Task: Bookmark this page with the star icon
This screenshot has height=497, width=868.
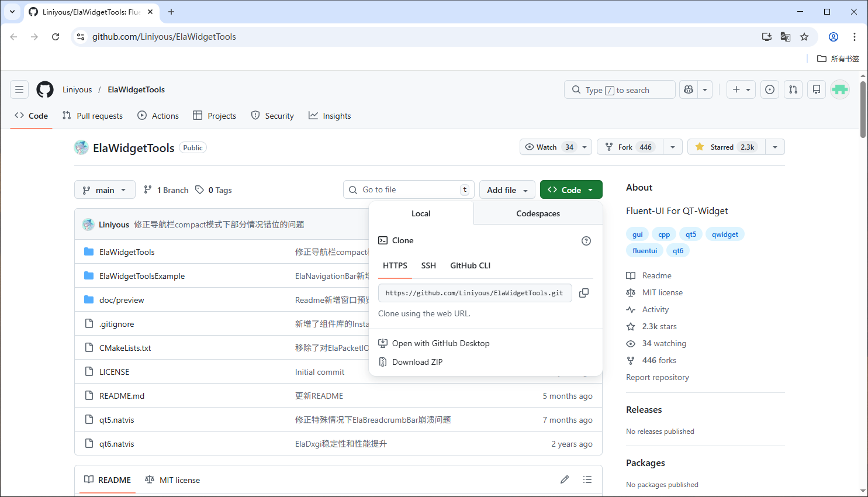Action: (804, 37)
